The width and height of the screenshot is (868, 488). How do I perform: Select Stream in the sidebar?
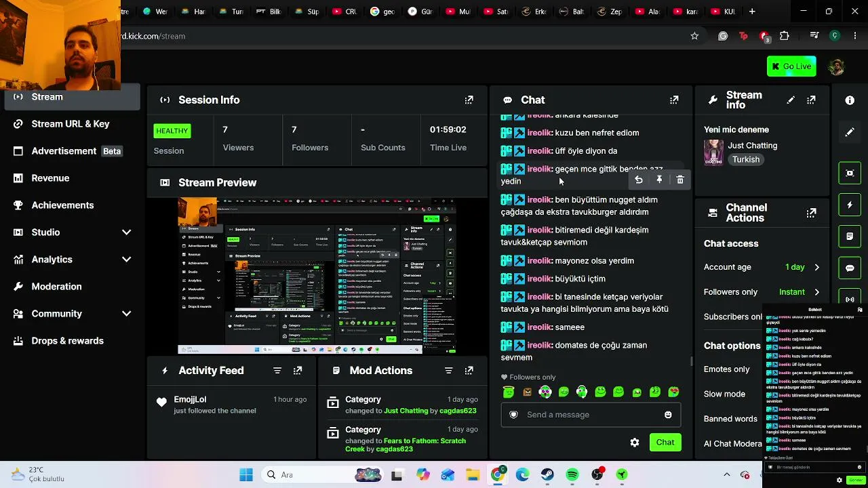[x=73, y=97]
